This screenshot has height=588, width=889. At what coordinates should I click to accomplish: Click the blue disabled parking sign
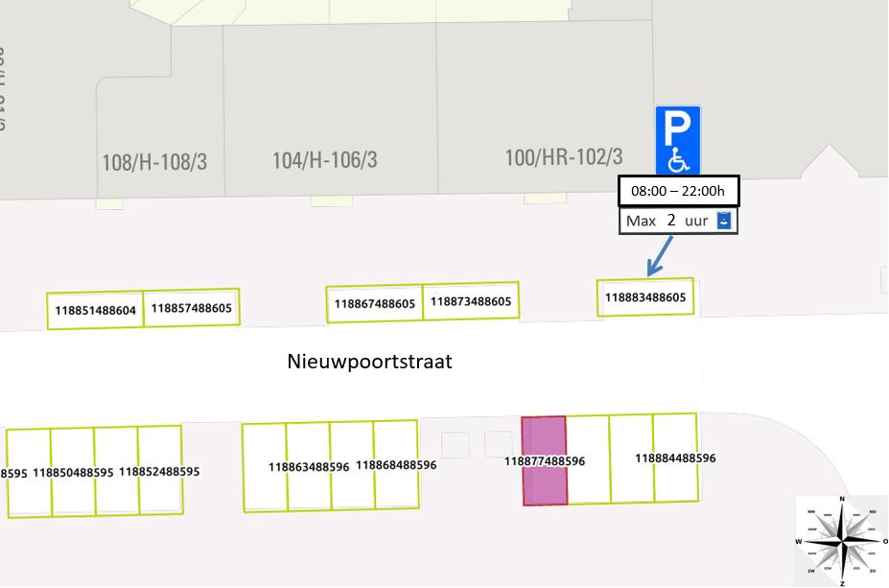(677, 140)
